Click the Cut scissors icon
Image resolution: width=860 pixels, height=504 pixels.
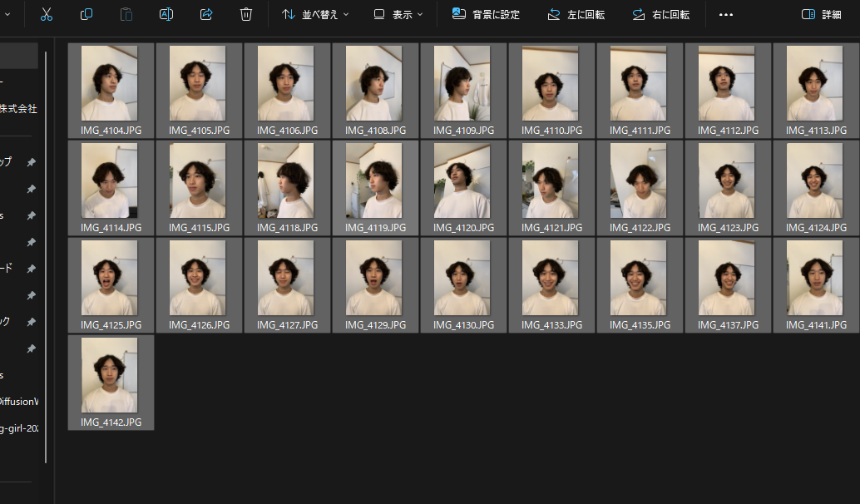[47, 15]
